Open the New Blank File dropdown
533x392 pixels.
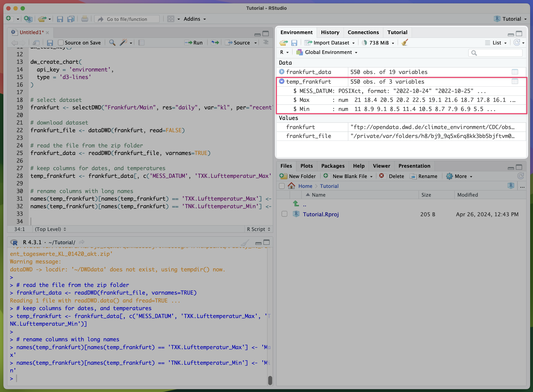point(348,176)
